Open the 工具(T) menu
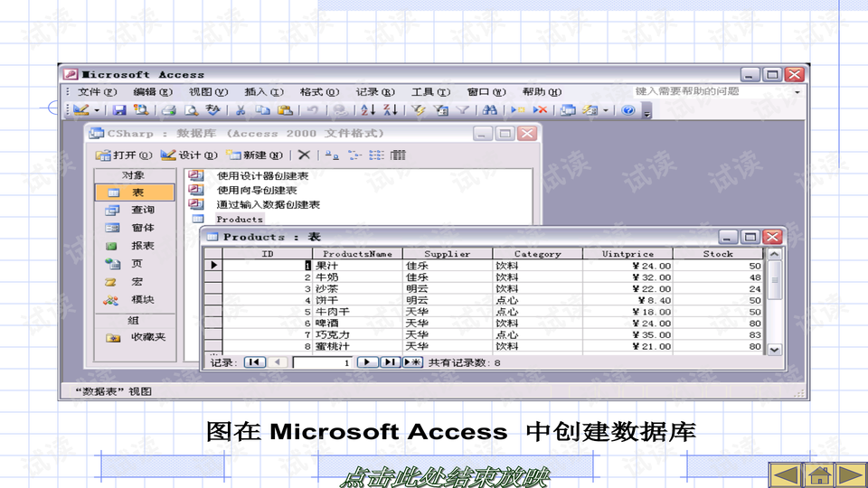Viewport: 868px width, 488px height. [430, 92]
